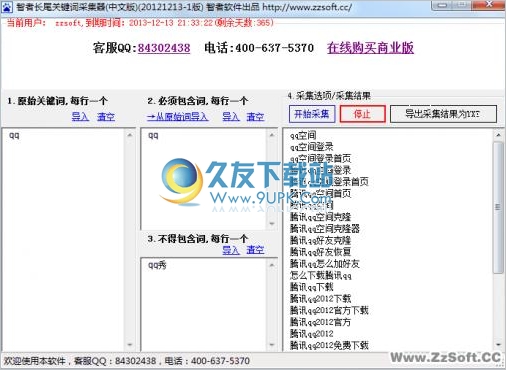Click qq text in 原始关键词 box
506x370 pixels.
pos(14,136)
